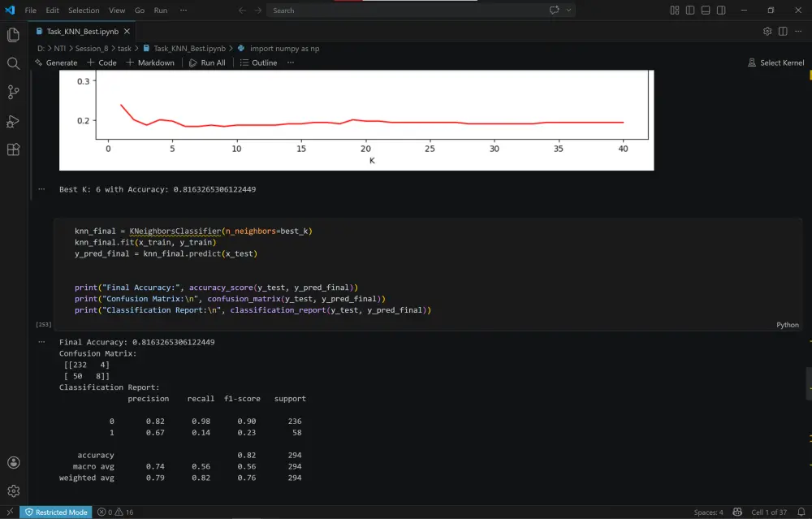The image size is (812, 519).
Task: Add a Code cell
Action: tap(101, 63)
